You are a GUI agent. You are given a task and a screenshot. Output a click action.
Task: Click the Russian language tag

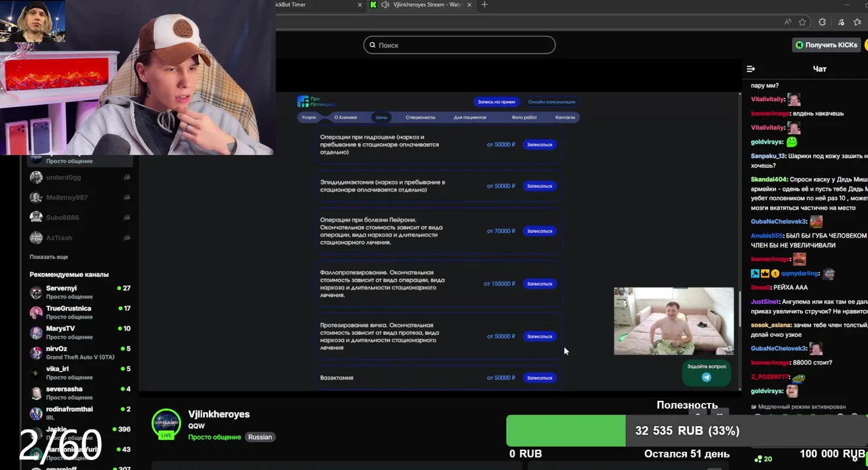click(260, 437)
